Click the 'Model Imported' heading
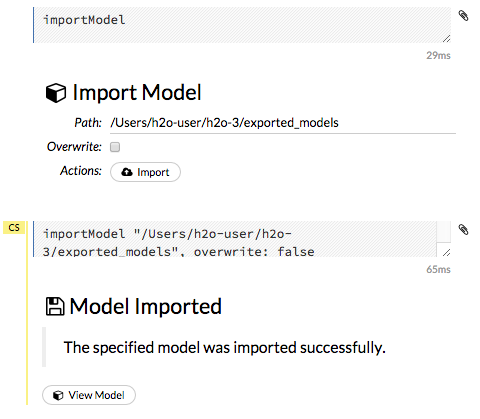 click(146, 306)
